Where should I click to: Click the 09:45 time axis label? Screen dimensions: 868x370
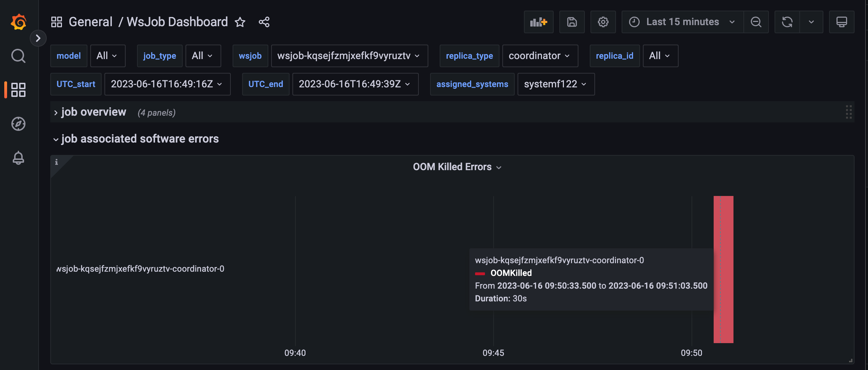click(x=493, y=353)
